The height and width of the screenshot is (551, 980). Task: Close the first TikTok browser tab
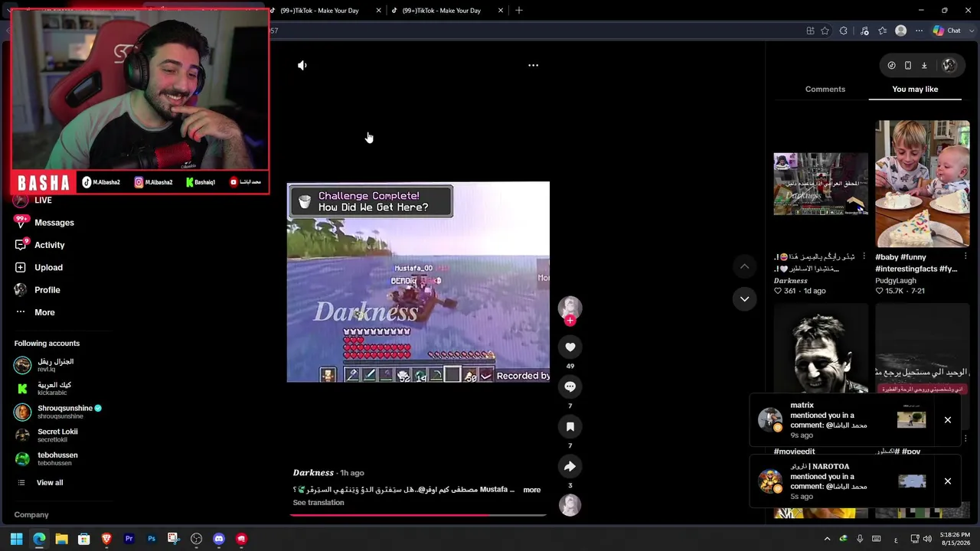click(378, 11)
